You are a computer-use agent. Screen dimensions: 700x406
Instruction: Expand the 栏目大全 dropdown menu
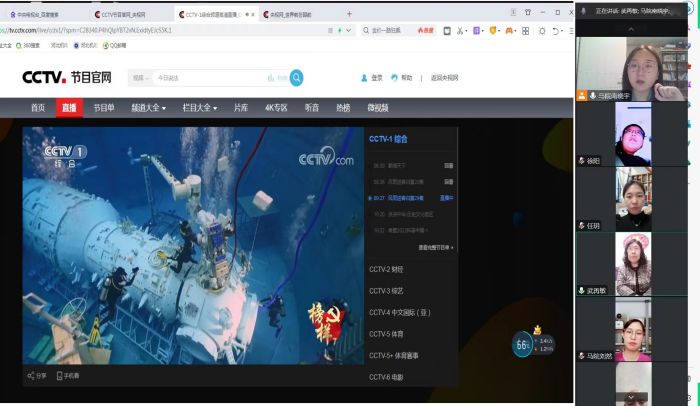[200, 108]
